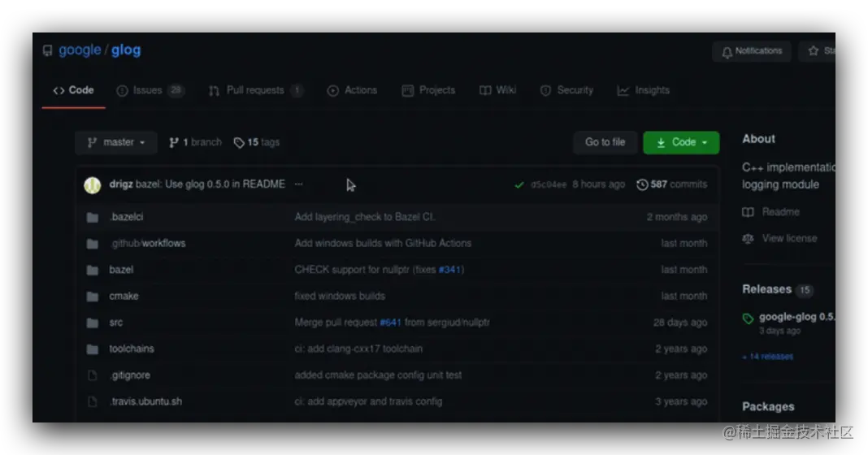The width and height of the screenshot is (868, 455).
Task: Click the green release tag icon
Action: tap(748, 318)
